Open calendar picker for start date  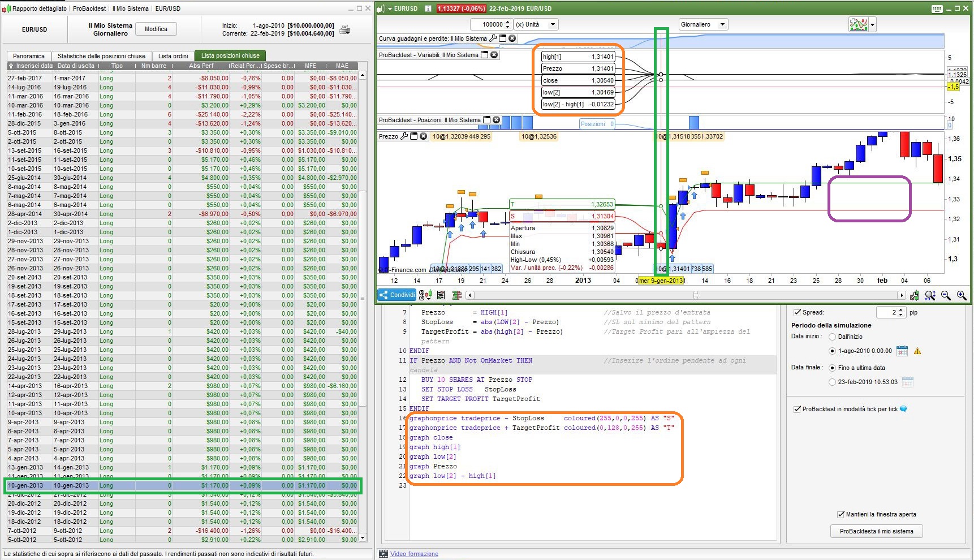pyautogui.click(x=902, y=351)
